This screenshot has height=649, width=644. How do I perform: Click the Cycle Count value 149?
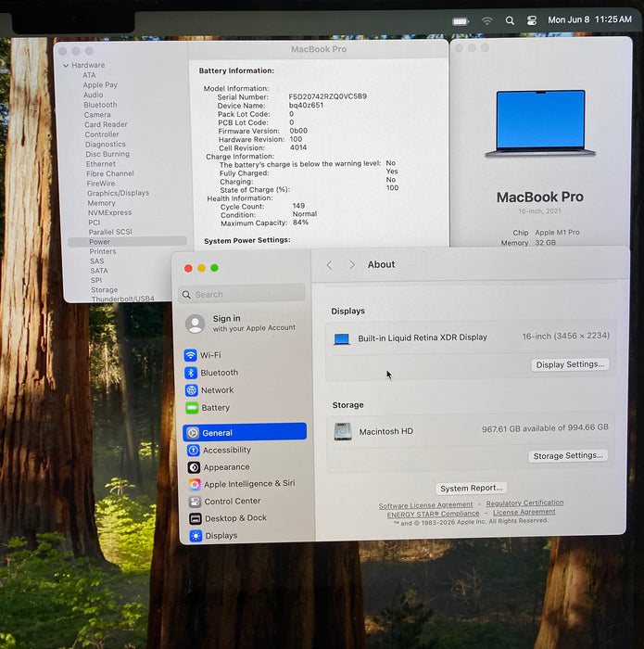click(x=298, y=206)
